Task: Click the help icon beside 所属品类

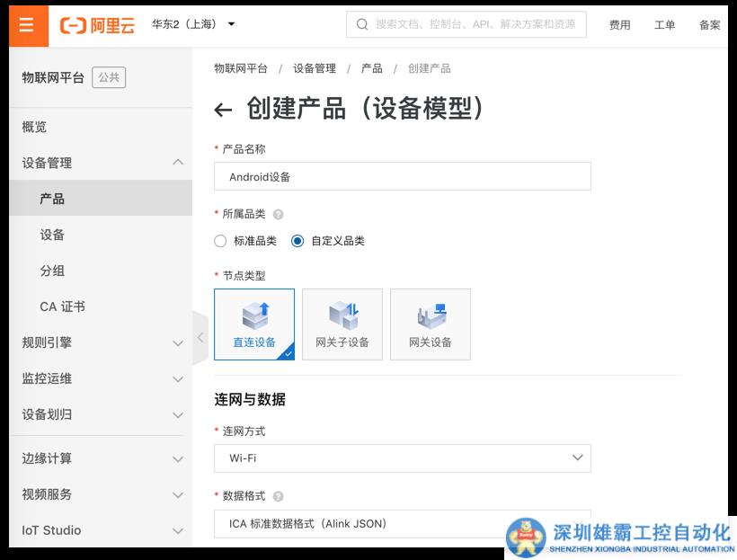Action: pos(278,215)
